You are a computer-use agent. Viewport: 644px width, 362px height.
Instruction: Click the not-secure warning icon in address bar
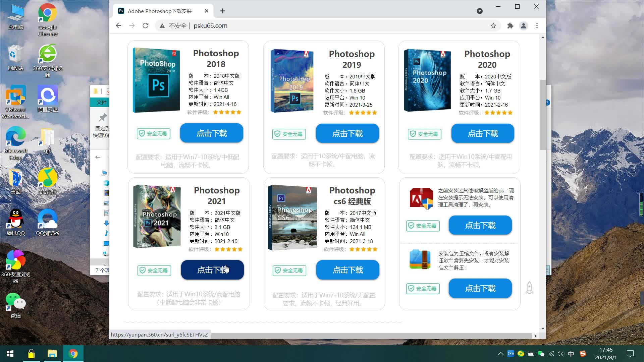click(162, 26)
